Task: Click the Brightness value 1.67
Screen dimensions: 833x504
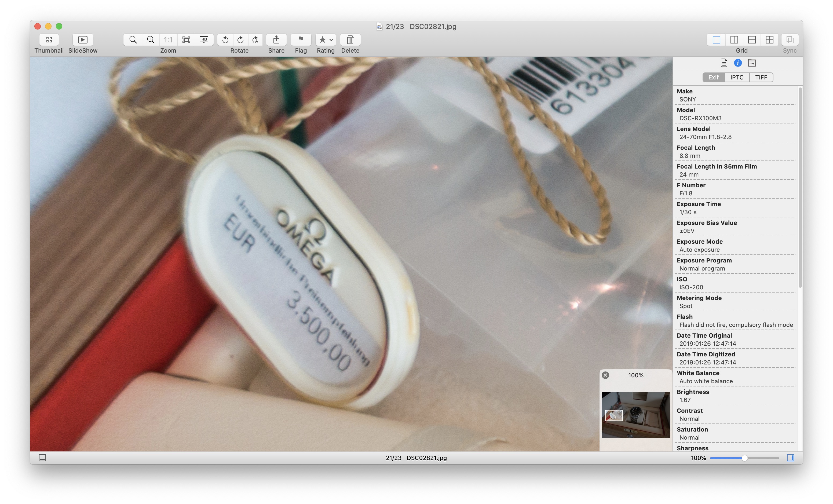Action: point(685,400)
